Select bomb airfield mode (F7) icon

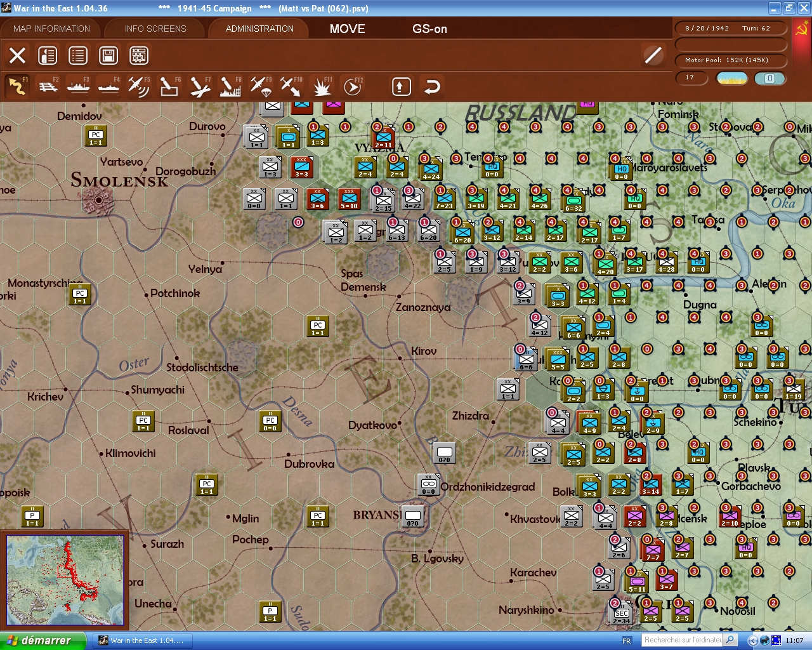pyautogui.click(x=200, y=86)
